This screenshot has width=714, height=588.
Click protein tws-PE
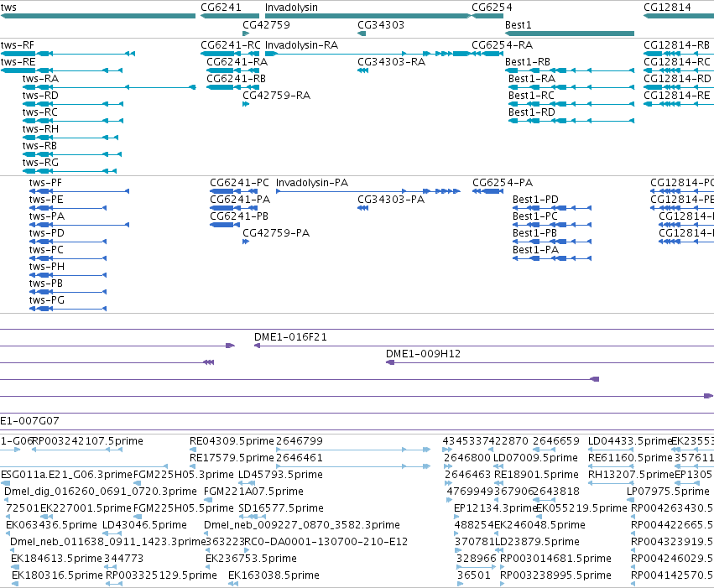tap(46, 200)
